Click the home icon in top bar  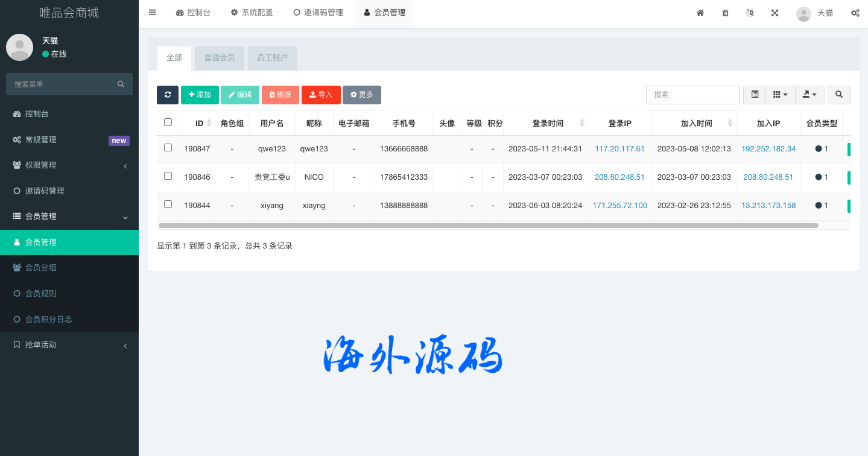pyautogui.click(x=700, y=13)
